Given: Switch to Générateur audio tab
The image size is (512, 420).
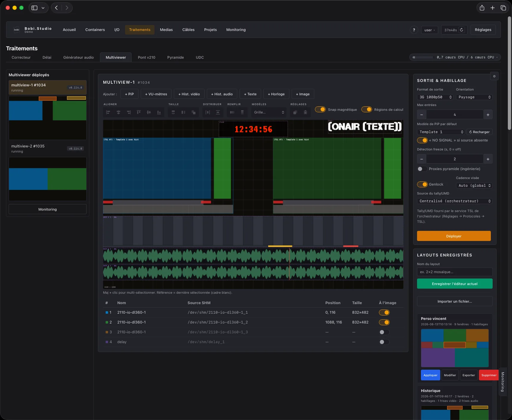Looking at the screenshot, I should click(x=79, y=57).
